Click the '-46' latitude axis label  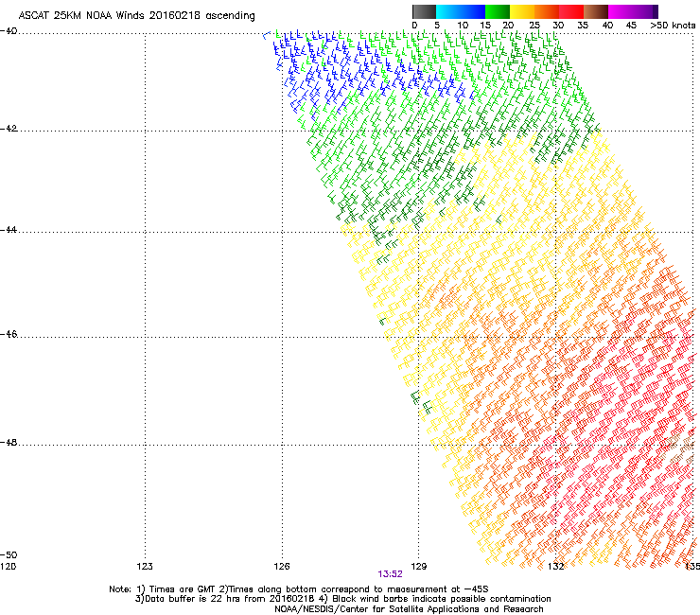click(x=9, y=334)
